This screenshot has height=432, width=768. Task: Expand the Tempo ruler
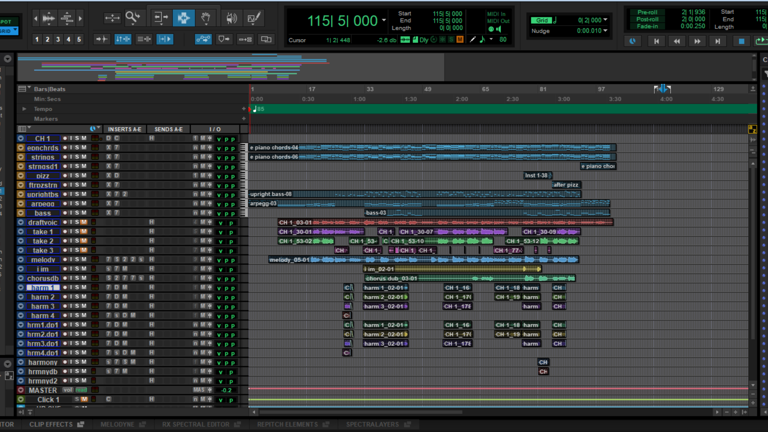tap(25, 108)
